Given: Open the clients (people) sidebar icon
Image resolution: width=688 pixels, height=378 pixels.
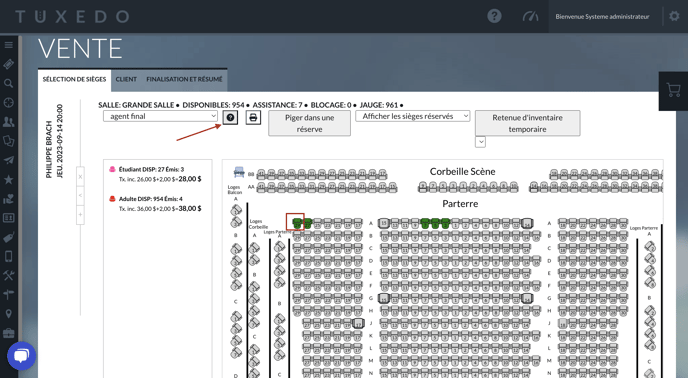Looking at the screenshot, I should (8, 122).
